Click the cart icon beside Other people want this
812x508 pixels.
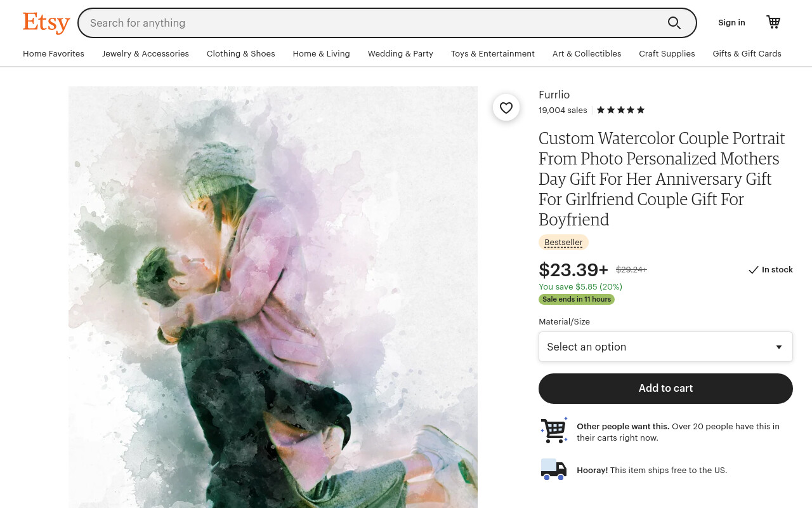tap(554, 431)
